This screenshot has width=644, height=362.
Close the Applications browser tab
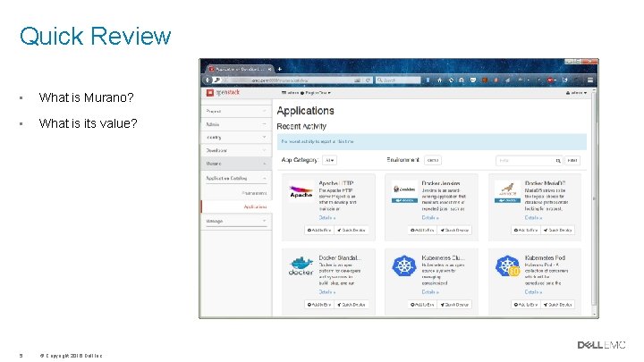[x=269, y=70]
